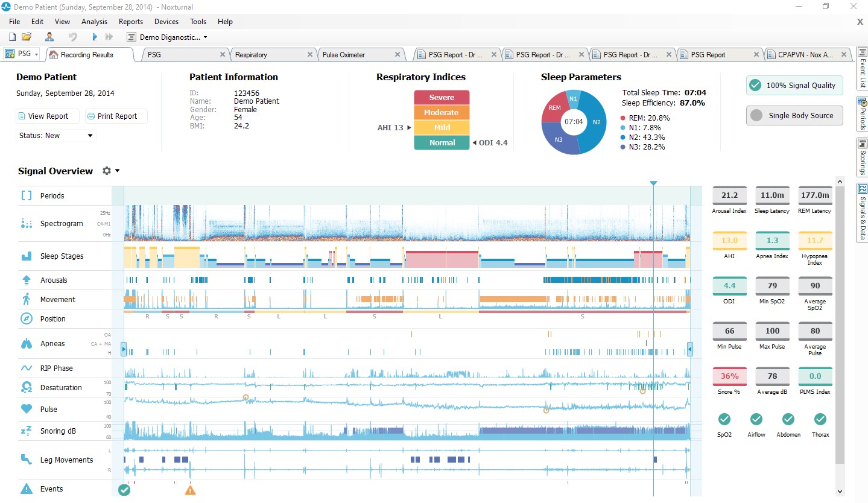Click the SpO2 green check indicator

tap(724, 419)
